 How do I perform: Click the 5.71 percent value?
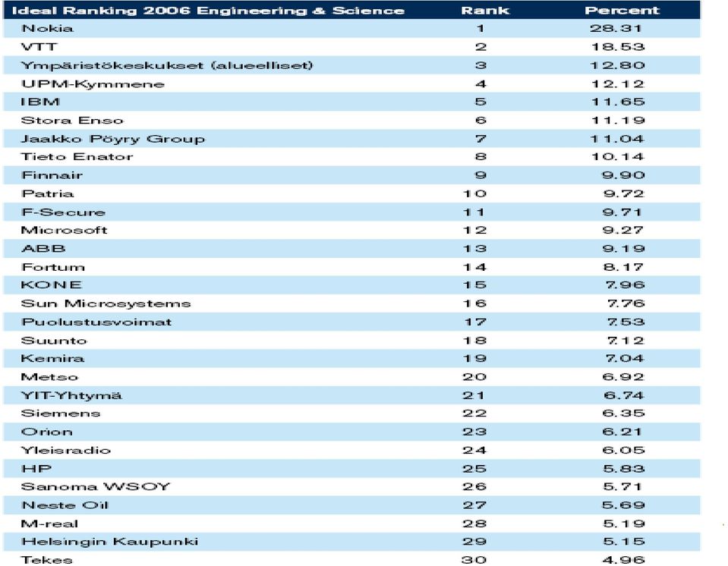tap(622, 486)
